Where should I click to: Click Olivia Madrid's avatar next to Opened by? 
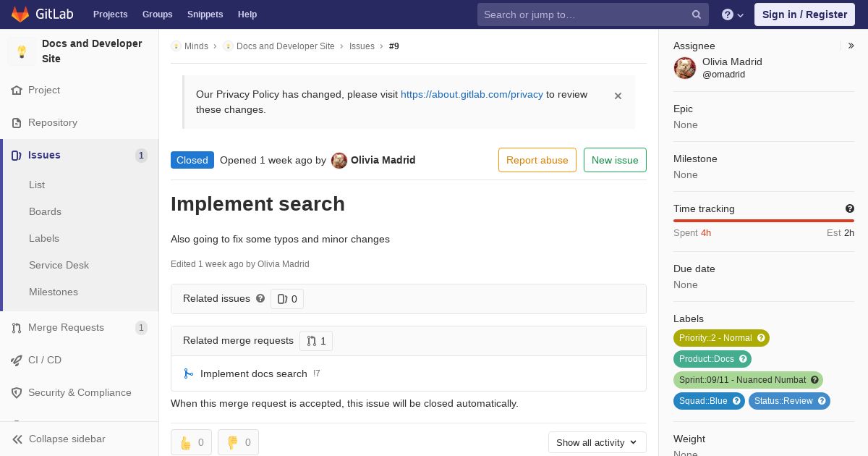(x=339, y=161)
